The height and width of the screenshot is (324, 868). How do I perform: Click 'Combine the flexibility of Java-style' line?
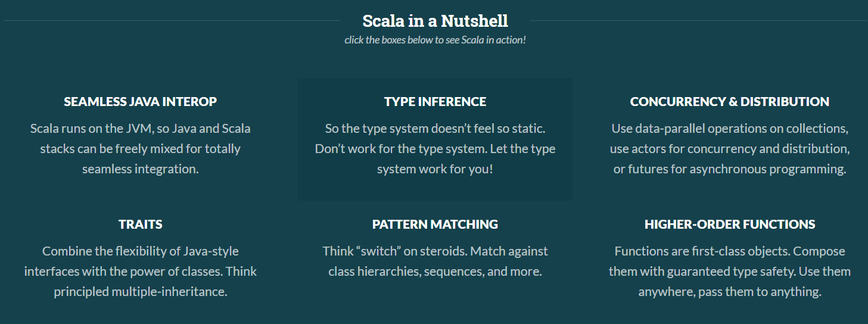[x=140, y=251]
